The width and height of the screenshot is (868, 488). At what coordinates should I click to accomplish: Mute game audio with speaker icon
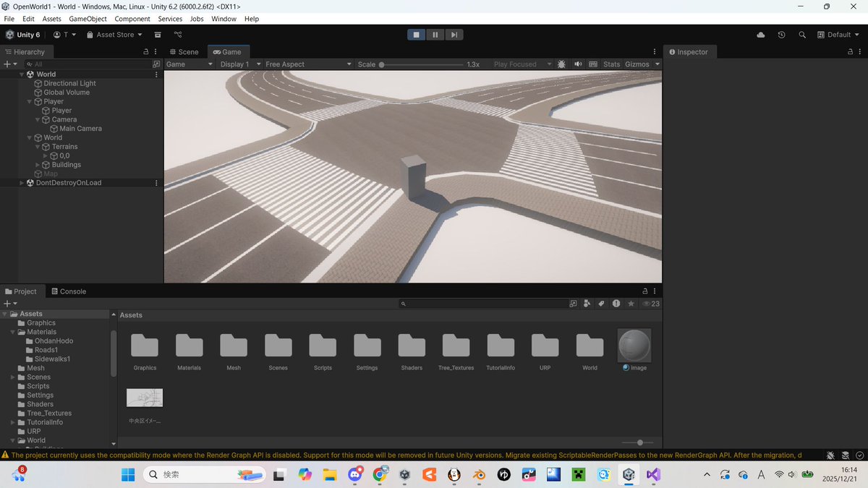[577, 64]
